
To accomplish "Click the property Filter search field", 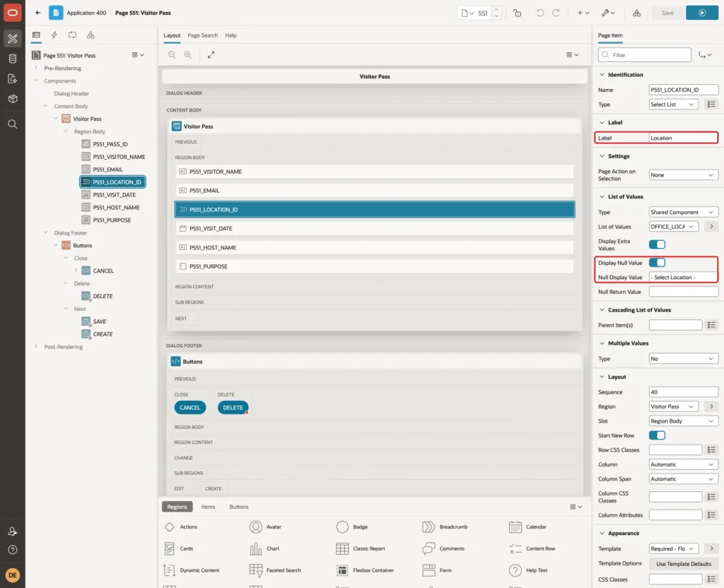I will 645,55.
